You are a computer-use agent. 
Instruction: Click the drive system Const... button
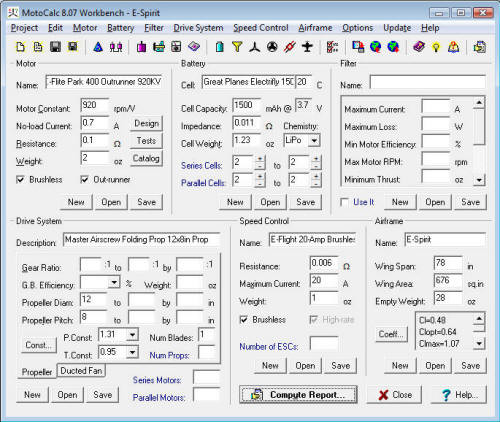(39, 345)
